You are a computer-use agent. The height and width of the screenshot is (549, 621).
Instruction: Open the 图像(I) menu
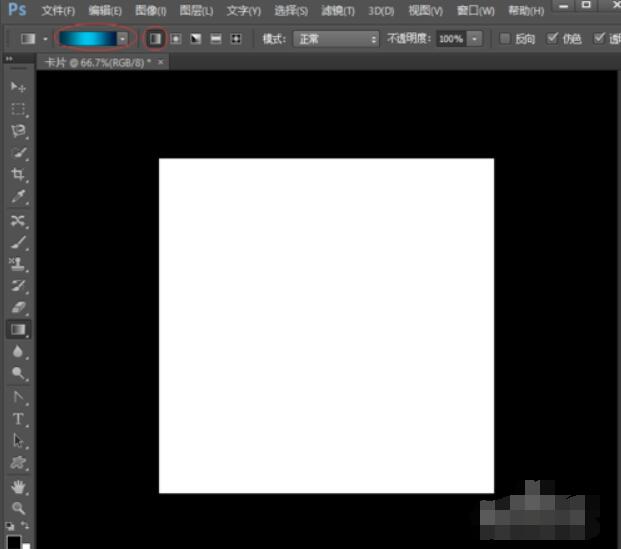[x=150, y=11]
